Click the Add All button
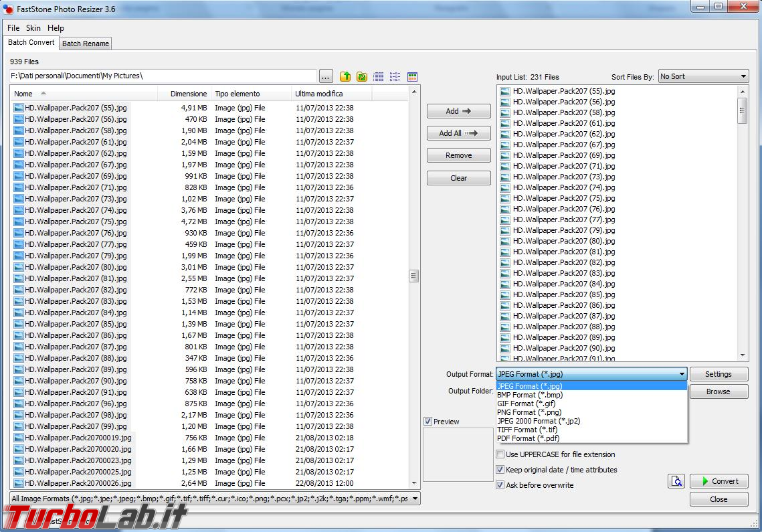 [x=459, y=133]
